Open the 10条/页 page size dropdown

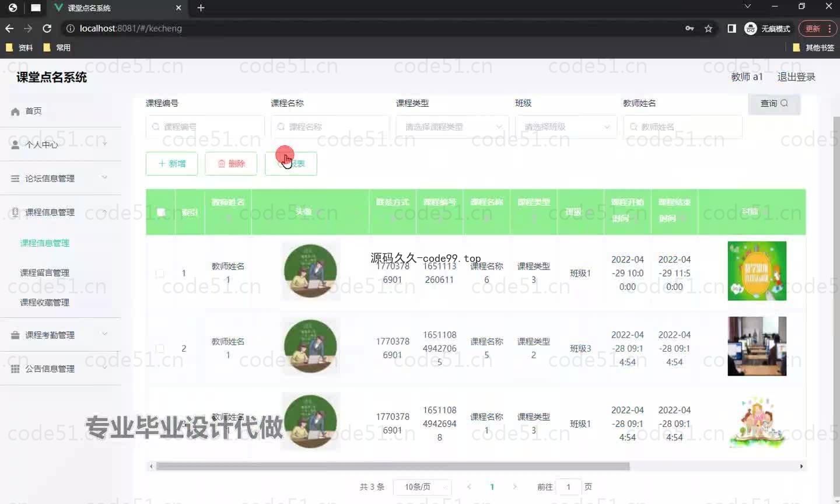coord(423,487)
